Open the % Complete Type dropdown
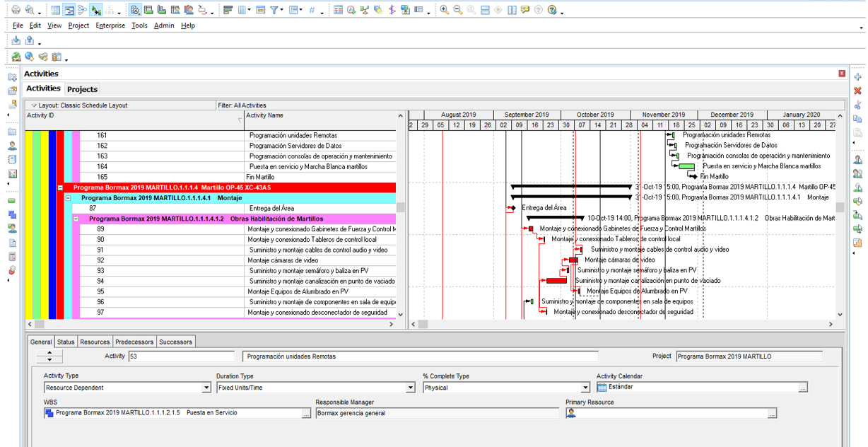 [x=585, y=388]
